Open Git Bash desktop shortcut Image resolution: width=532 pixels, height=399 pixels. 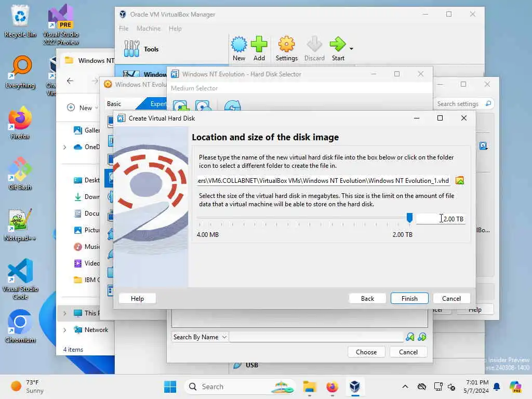click(20, 174)
